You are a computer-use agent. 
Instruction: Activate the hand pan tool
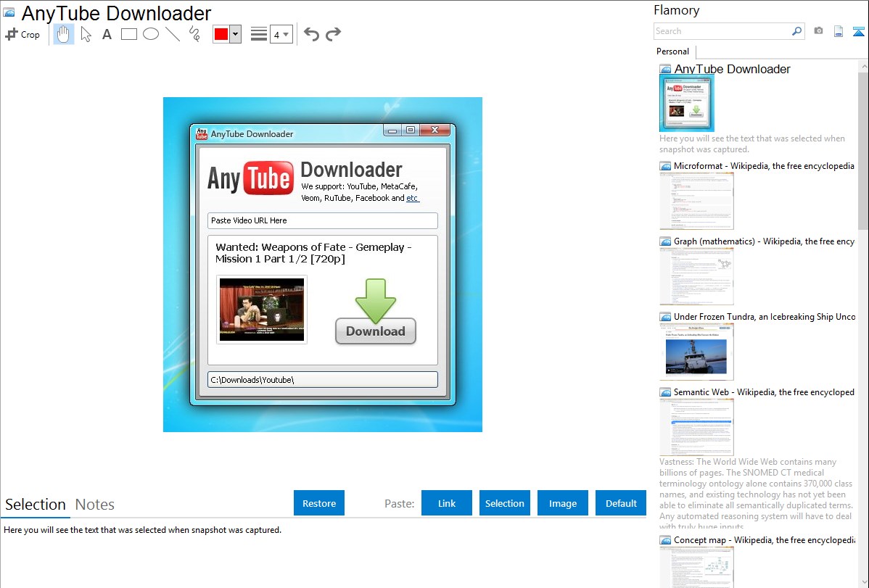[x=63, y=34]
